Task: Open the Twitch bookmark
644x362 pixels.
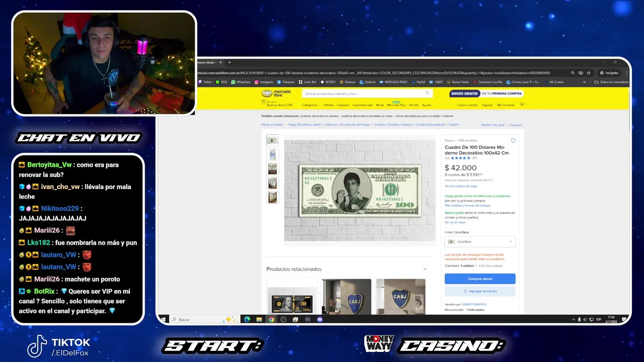Action: coord(205,82)
